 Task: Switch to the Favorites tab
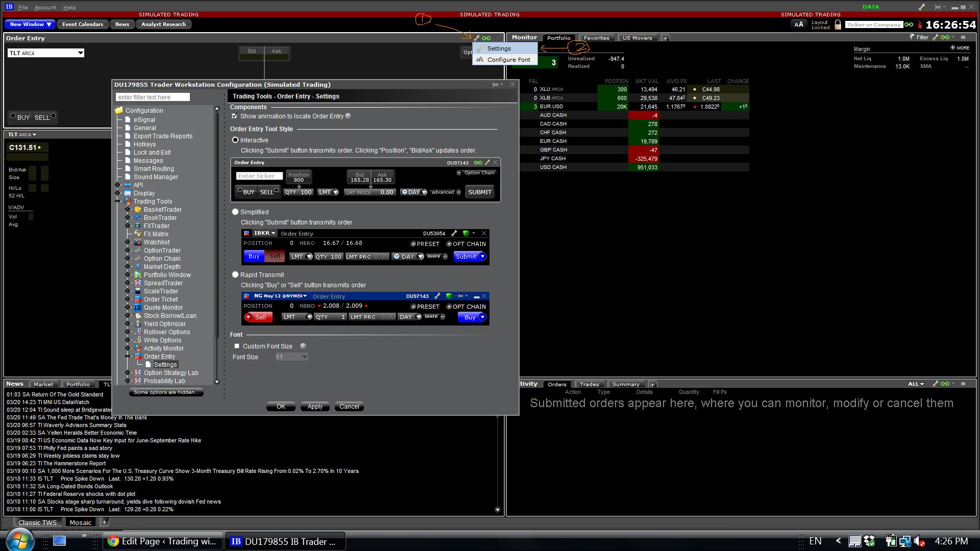(x=596, y=38)
